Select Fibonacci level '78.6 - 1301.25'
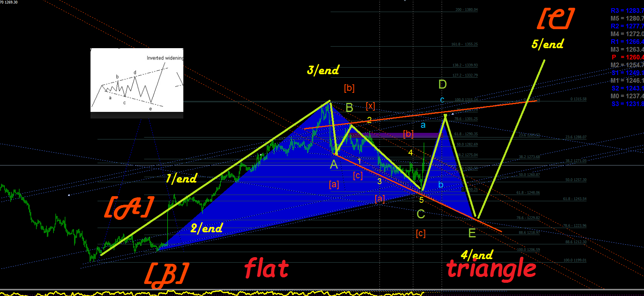 466,119
